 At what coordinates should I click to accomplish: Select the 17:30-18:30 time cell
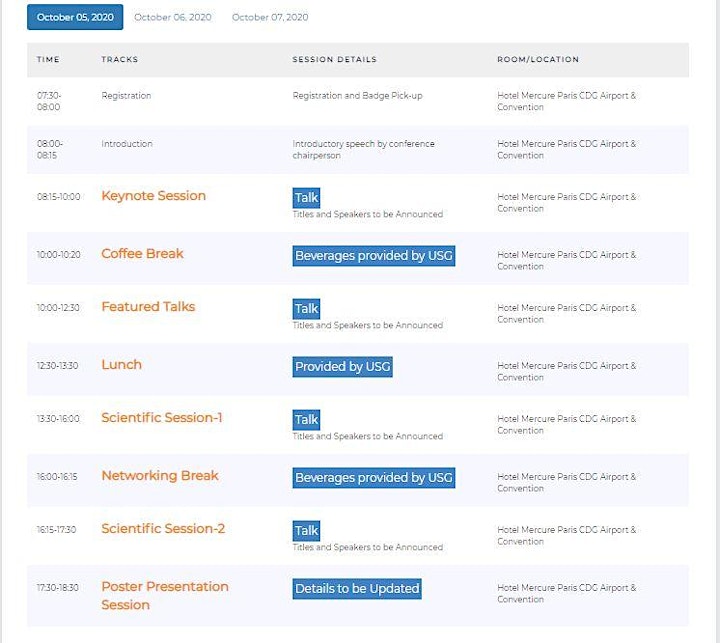coord(58,588)
